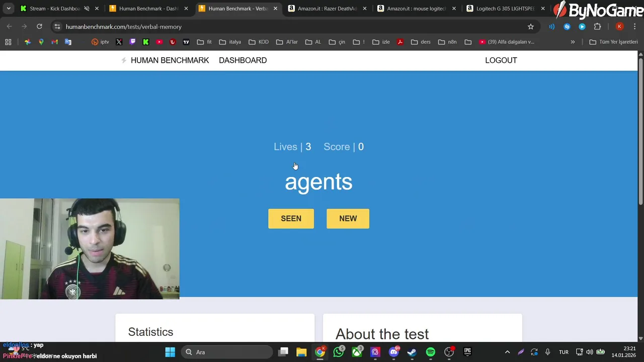The image size is (644, 362).
Task: Open the n8n bookmark folder
Action: point(447,42)
